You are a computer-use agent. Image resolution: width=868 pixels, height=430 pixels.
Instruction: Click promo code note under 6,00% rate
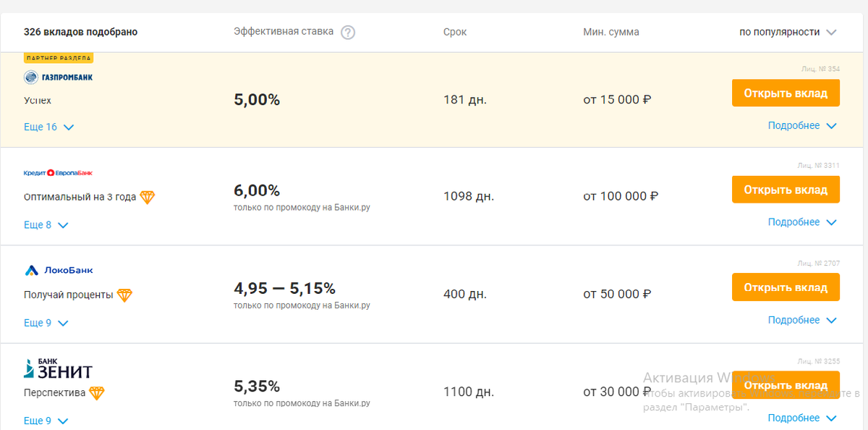pos(302,208)
